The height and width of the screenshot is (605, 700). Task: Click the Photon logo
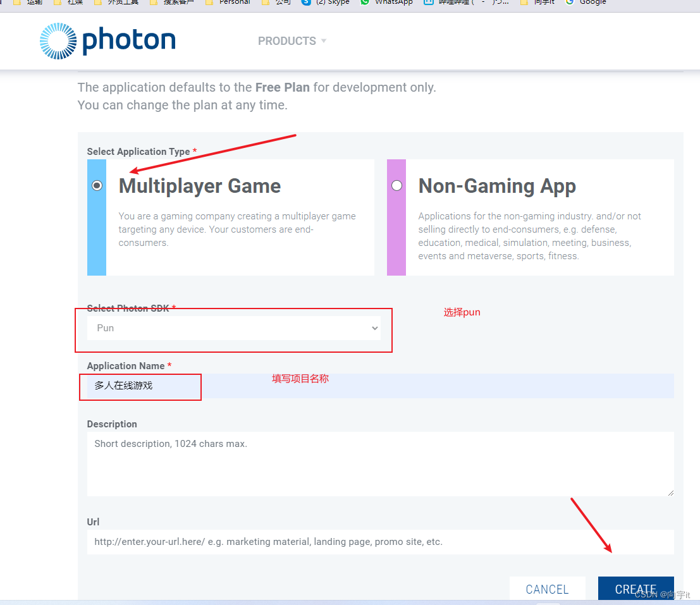[x=107, y=40]
